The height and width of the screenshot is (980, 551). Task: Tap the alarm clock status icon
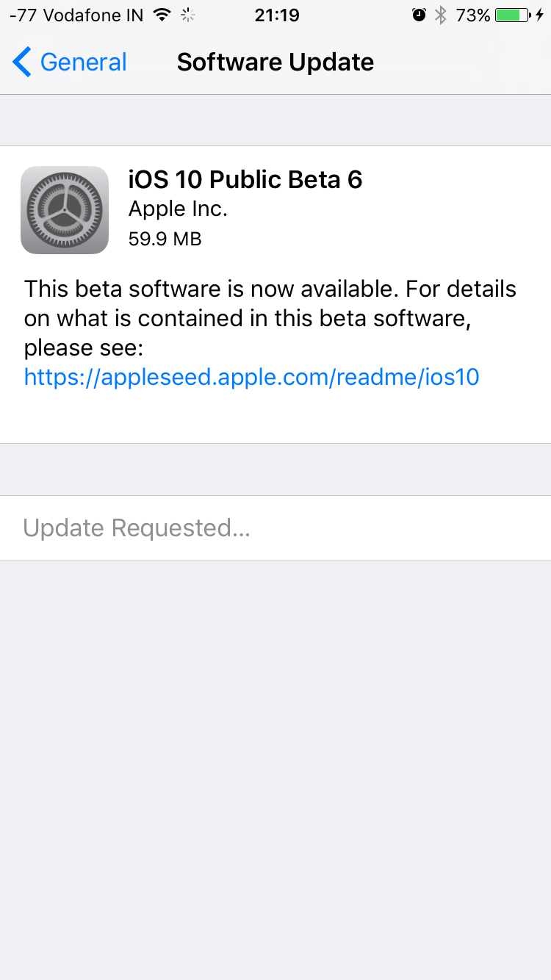coord(419,15)
